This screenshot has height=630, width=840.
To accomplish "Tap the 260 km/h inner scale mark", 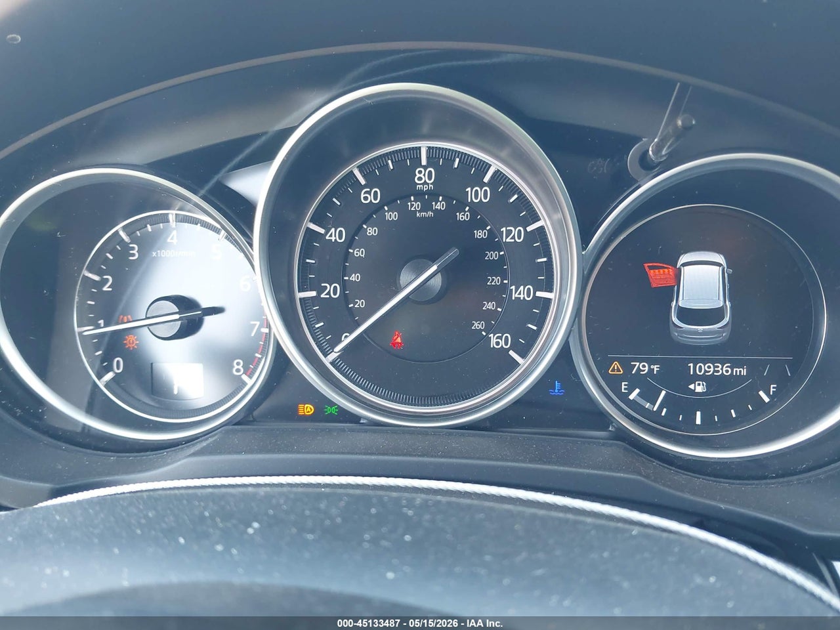I will [477, 326].
